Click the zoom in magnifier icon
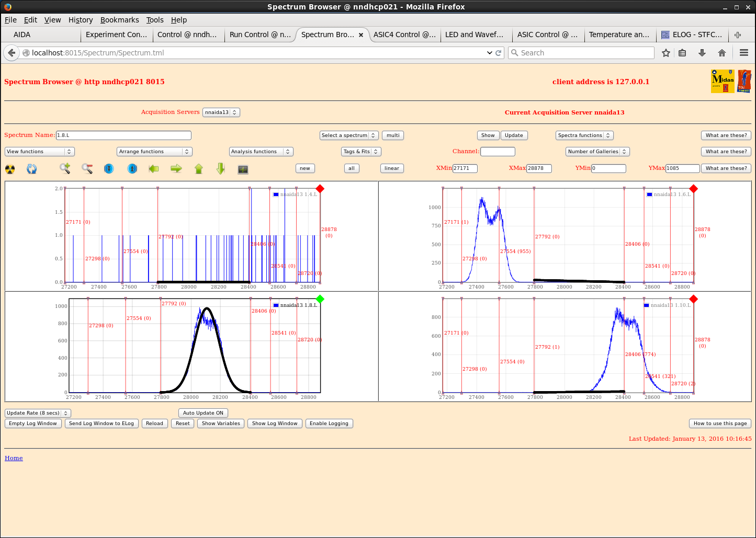 (x=65, y=168)
